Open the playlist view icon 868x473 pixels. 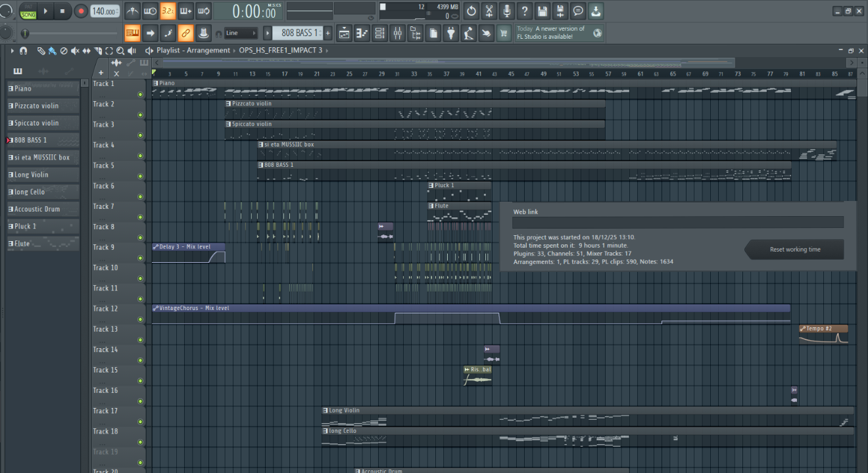345,33
